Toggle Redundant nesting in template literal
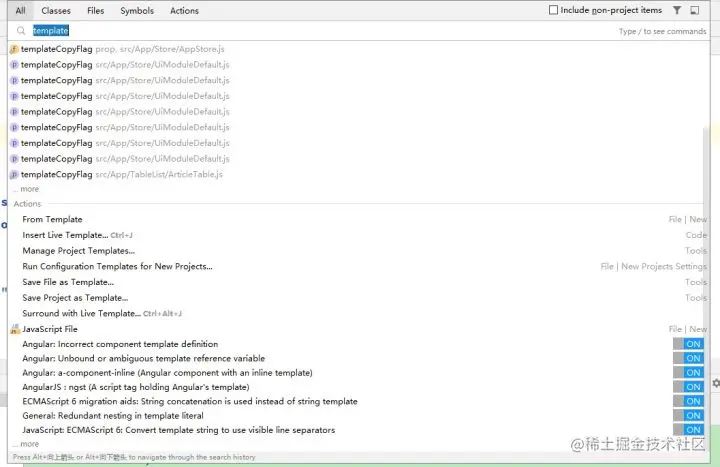The width and height of the screenshot is (720, 467). point(688,416)
